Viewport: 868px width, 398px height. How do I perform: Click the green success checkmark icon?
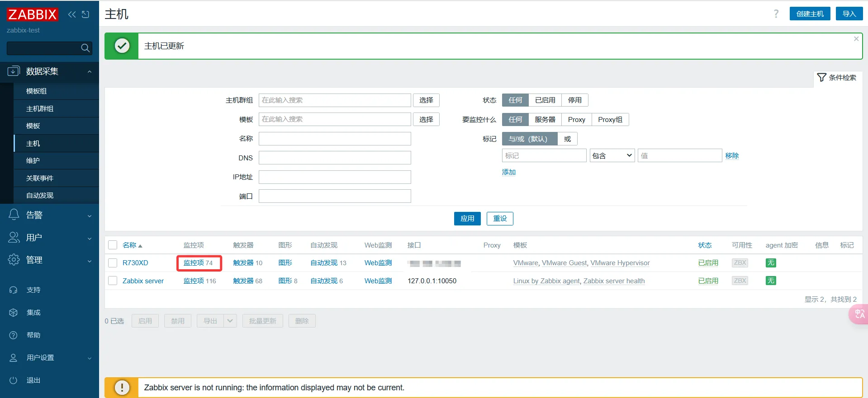[x=122, y=46]
